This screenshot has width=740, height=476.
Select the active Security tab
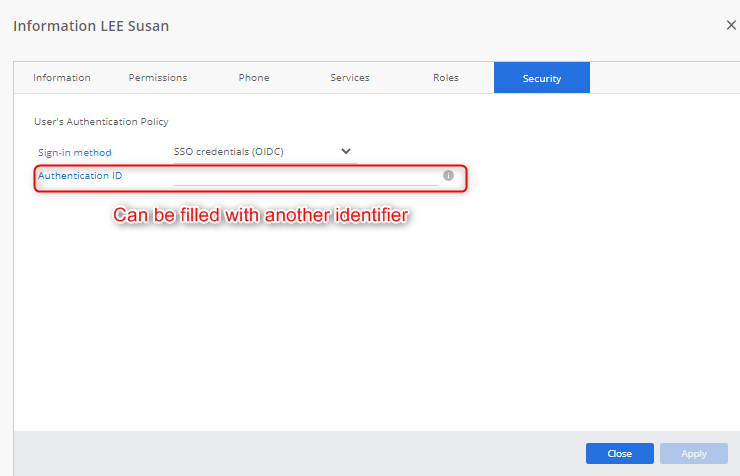click(542, 78)
